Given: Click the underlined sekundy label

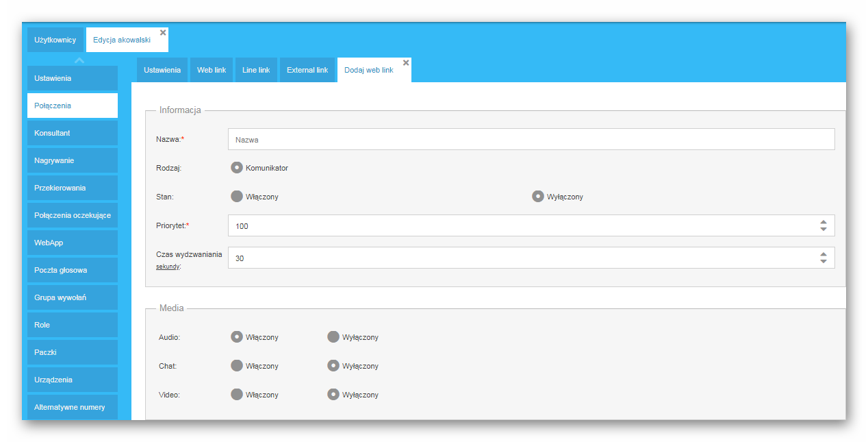Looking at the screenshot, I should pyautogui.click(x=168, y=267).
